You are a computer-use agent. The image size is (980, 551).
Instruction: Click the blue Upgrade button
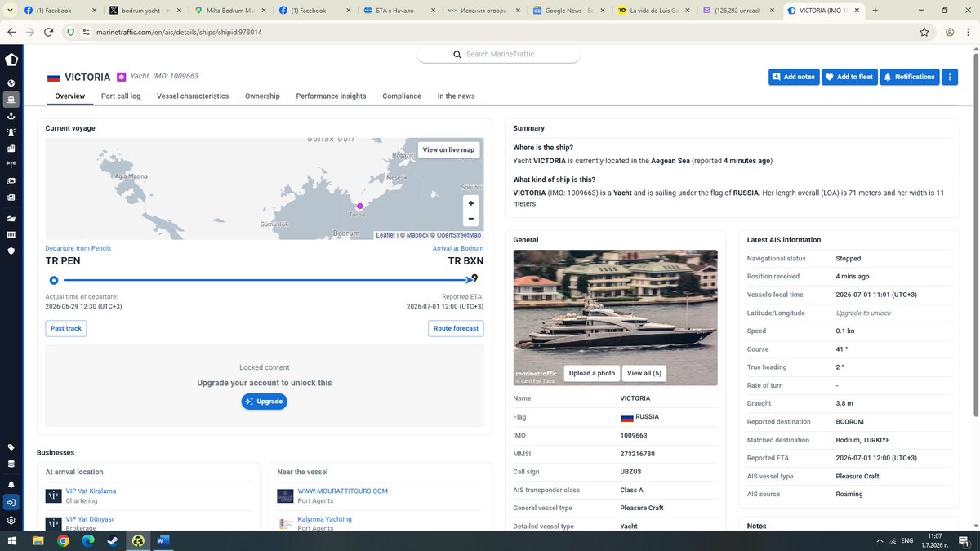coord(265,402)
